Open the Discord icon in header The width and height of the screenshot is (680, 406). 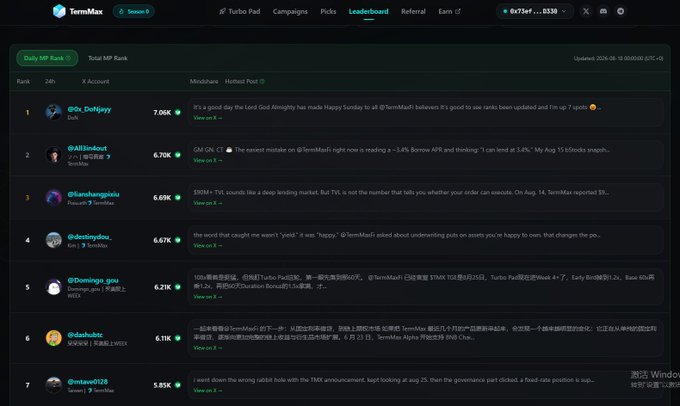point(603,11)
